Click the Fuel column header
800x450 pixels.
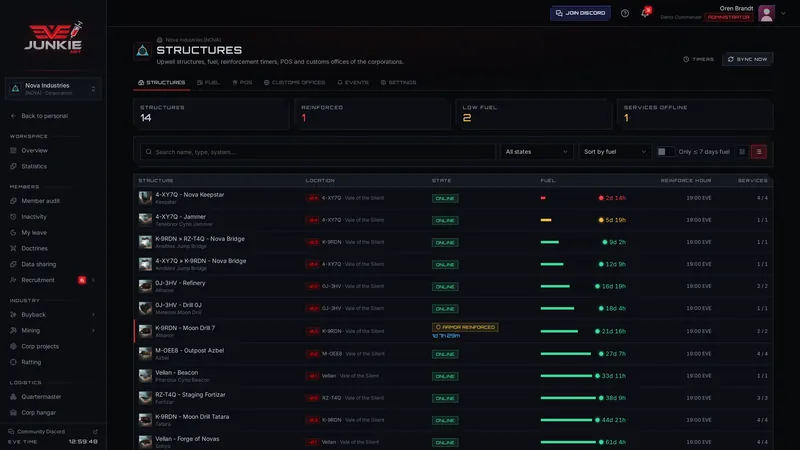click(x=547, y=181)
